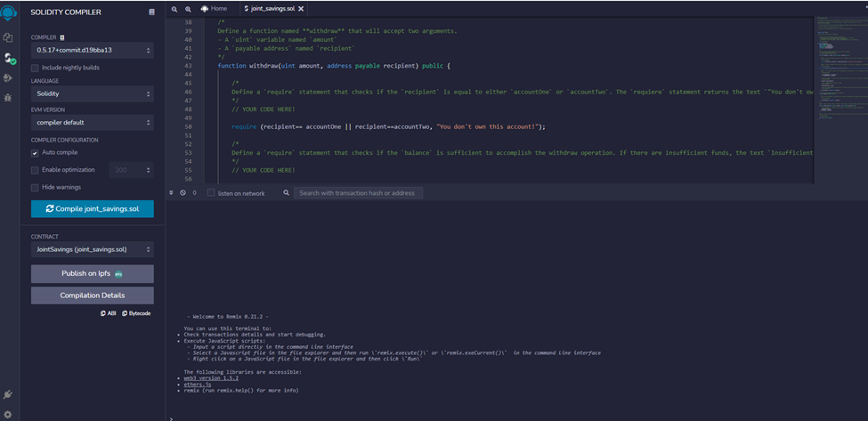Focus the transaction hash search field
The height and width of the screenshot is (421, 868).
pyautogui.click(x=358, y=193)
